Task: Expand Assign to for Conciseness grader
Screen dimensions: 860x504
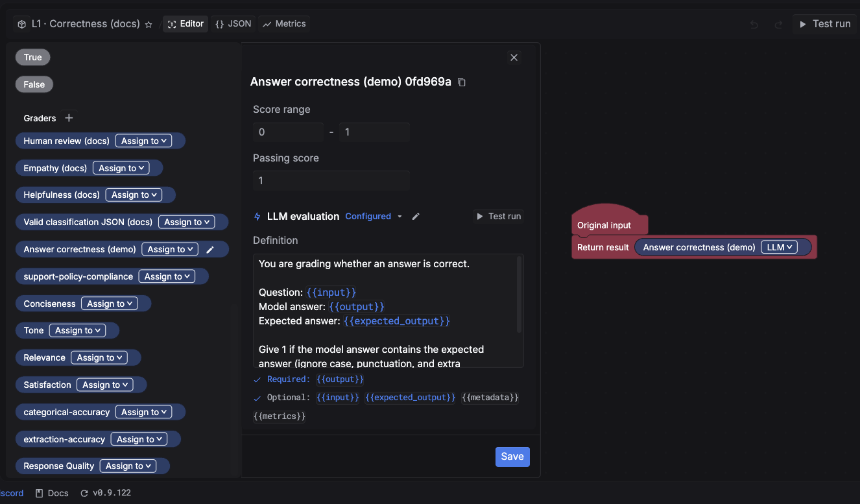Action: (x=109, y=304)
